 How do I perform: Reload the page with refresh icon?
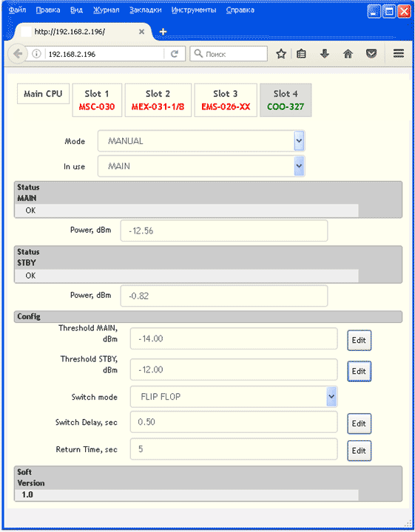coord(175,54)
